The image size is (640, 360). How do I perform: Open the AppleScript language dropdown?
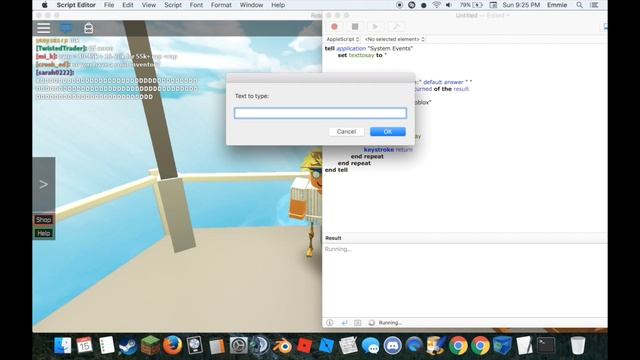coord(342,39)
